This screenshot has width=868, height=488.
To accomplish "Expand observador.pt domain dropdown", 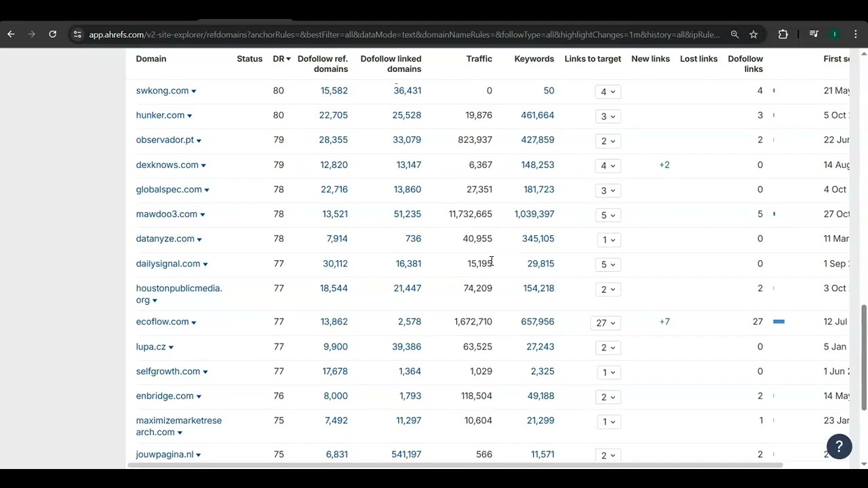I will pyautogui.click(x=198, y=141).
